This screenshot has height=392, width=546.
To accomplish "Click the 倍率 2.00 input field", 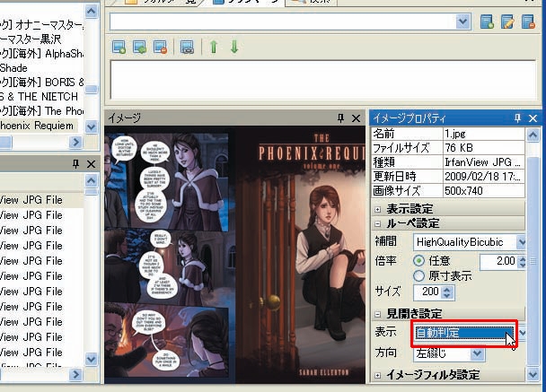I will point(498,261).
